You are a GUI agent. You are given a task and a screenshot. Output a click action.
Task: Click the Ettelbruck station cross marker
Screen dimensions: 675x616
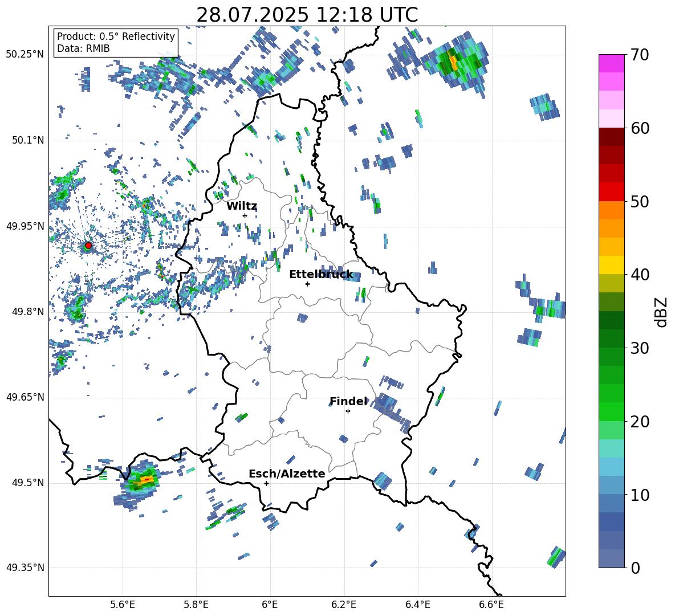307,284
